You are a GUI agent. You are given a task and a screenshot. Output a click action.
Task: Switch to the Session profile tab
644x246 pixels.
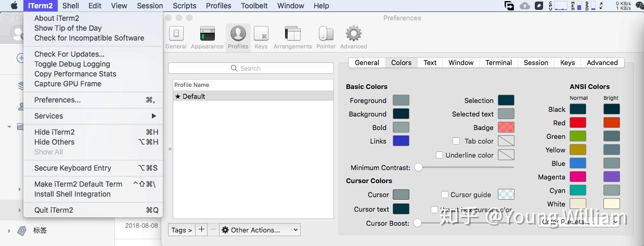click(536, 62)
